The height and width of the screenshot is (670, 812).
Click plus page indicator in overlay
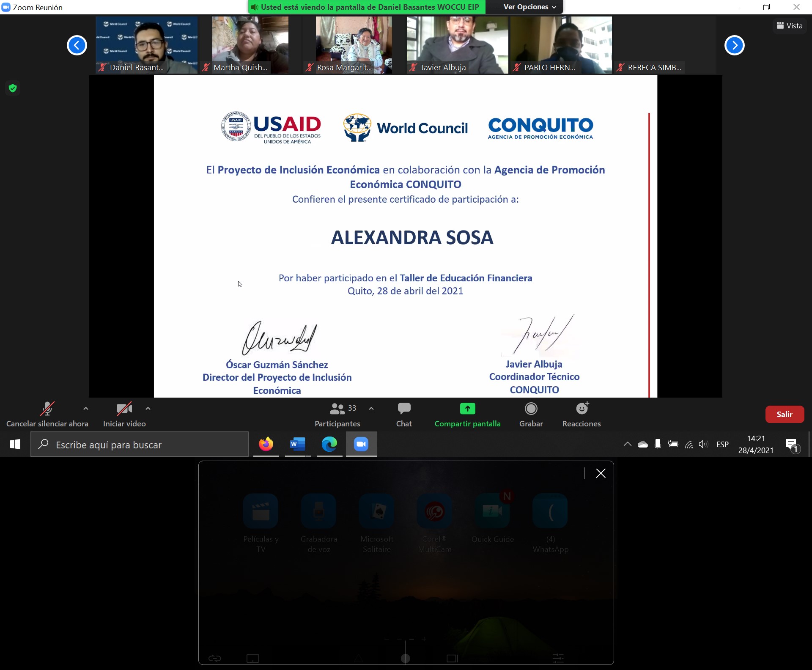point(424,639)
